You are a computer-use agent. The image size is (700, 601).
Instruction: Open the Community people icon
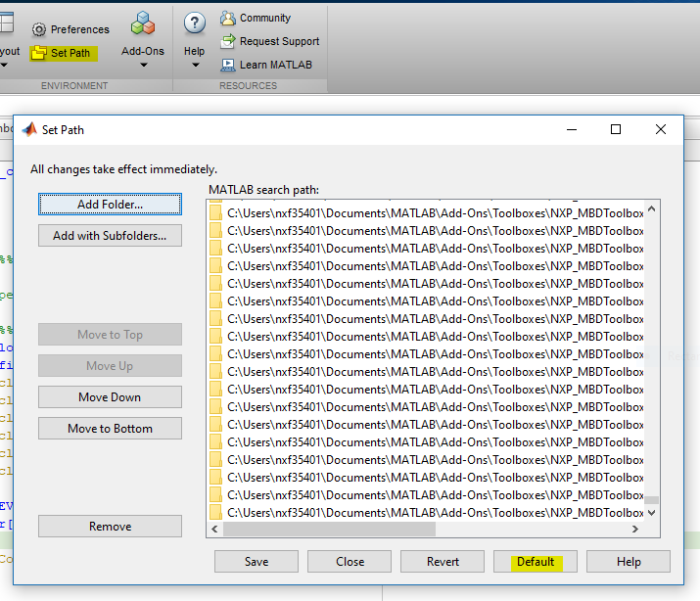tap(228, 18)
